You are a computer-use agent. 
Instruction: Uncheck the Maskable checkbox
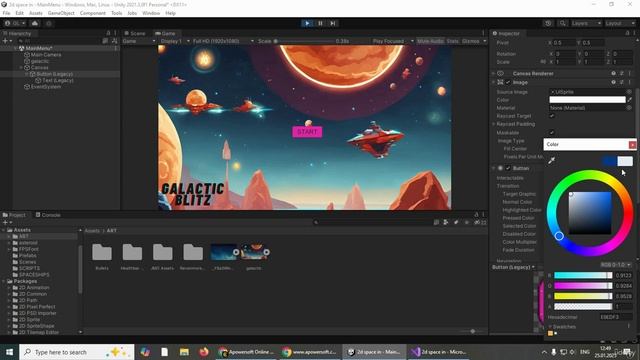tap(552, 133)
